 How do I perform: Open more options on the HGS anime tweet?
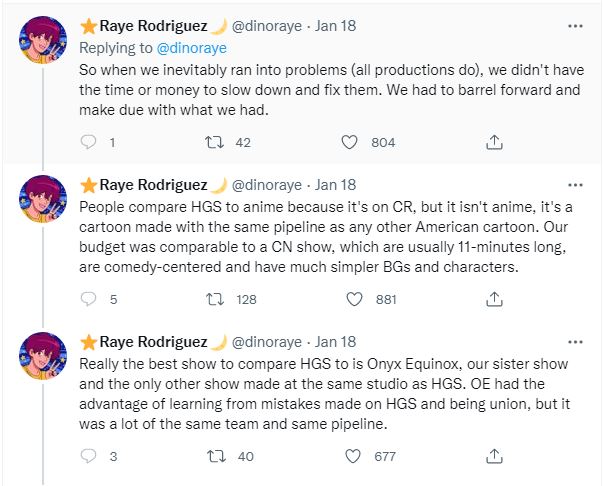(x=574, y=185)
